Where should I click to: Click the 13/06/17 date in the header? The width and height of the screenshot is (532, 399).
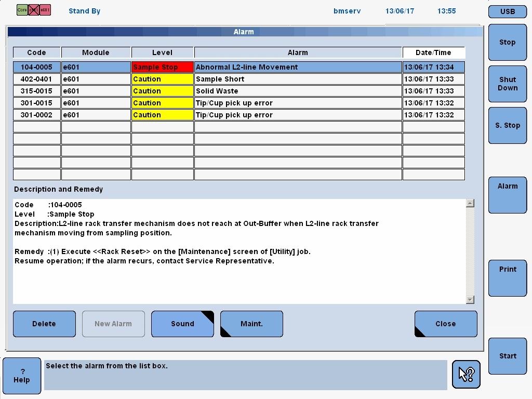point(400,11)
